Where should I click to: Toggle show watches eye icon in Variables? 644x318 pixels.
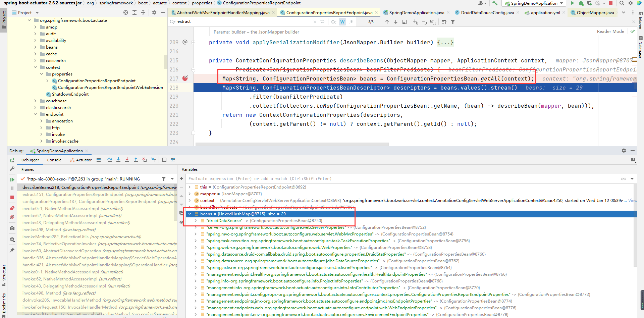tap(181, 222)
